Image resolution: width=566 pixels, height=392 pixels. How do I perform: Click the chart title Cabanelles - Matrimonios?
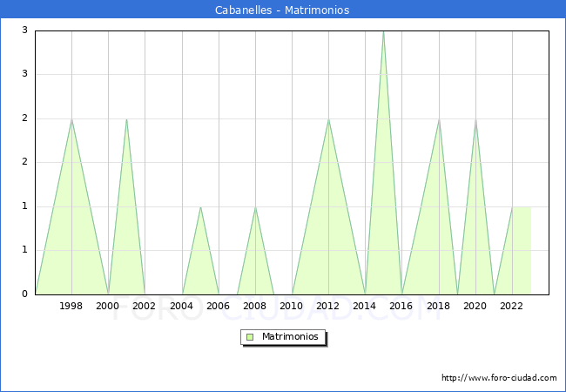(282, 10)
